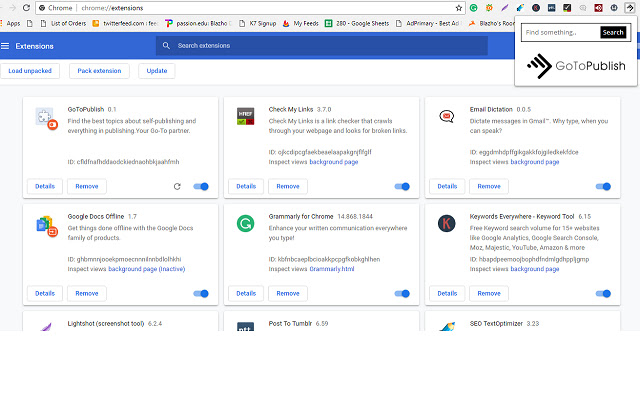Click the dark red extension toolbar icon

tap(598, 8)
